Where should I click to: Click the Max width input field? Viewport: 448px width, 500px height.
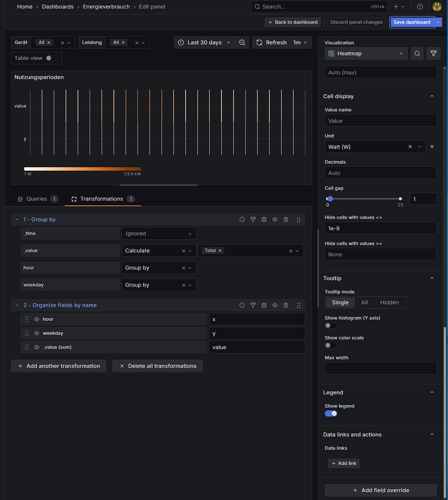[x=380, y=368]
